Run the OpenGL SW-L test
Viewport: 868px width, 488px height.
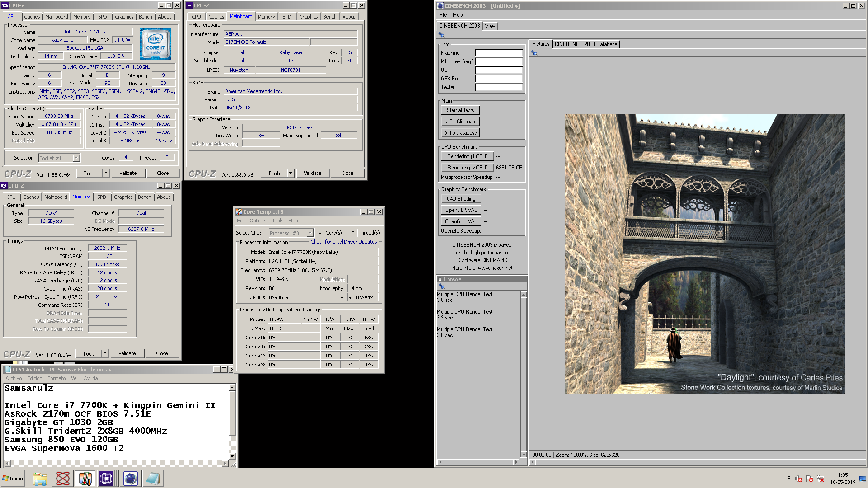coord(461,210)
